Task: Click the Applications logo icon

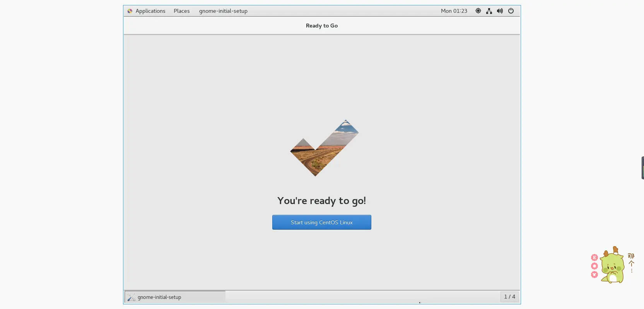Action: pyautogui.click(x=130, y=11)
